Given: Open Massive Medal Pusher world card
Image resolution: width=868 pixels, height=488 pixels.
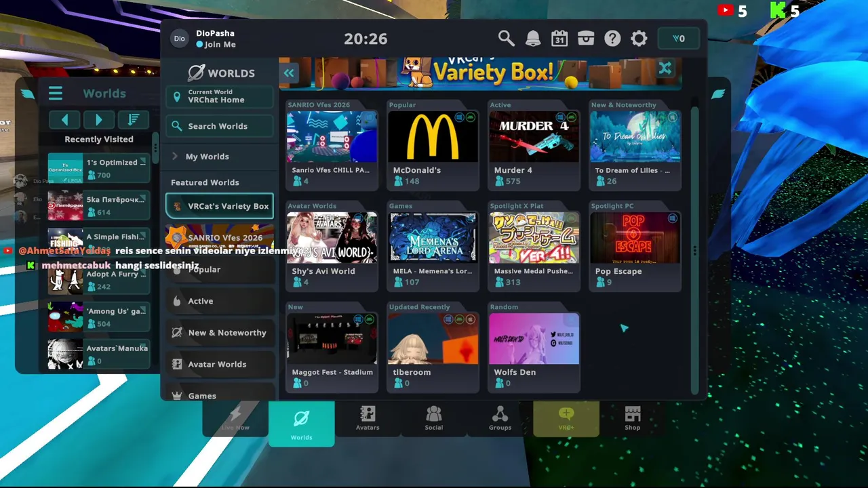Looking at the screenshot, I should (x=534, y=251).
